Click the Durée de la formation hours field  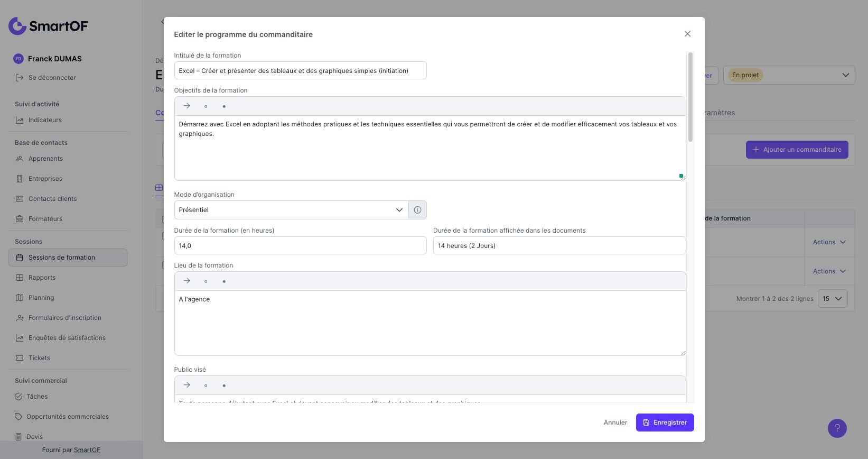tap(300, 246)
